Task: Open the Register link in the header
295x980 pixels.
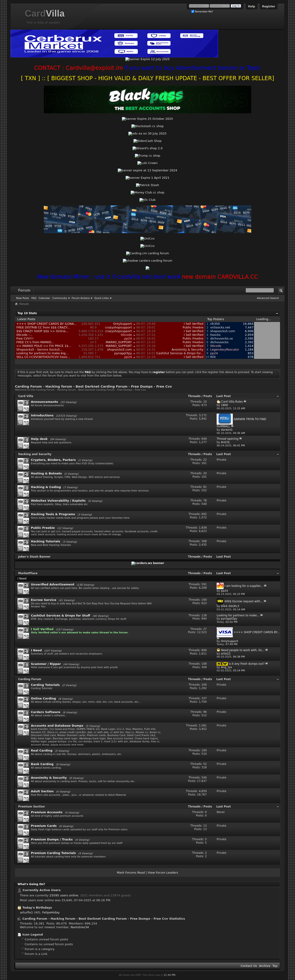Action: click(x=268, y=6)
